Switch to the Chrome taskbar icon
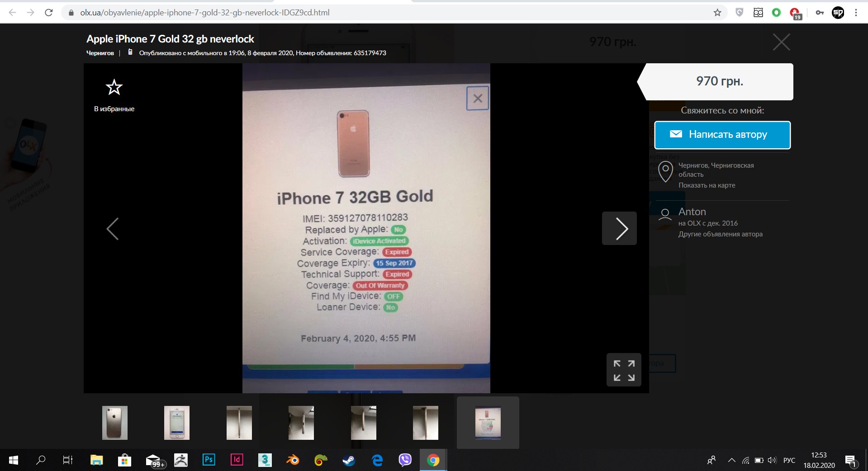This screenshot has height=471, width=868. pyautogui.click(x=433, y=460)
